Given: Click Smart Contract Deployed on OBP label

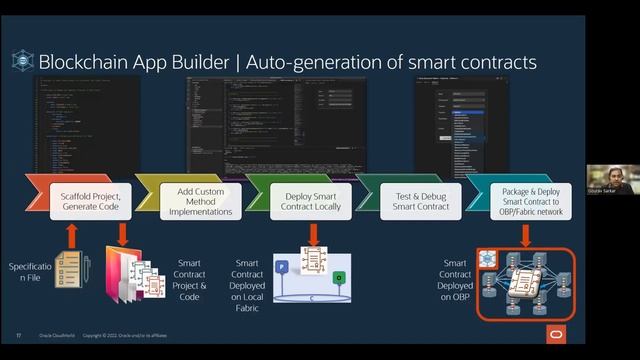Looking at the screenshot, I should (455, 280).
